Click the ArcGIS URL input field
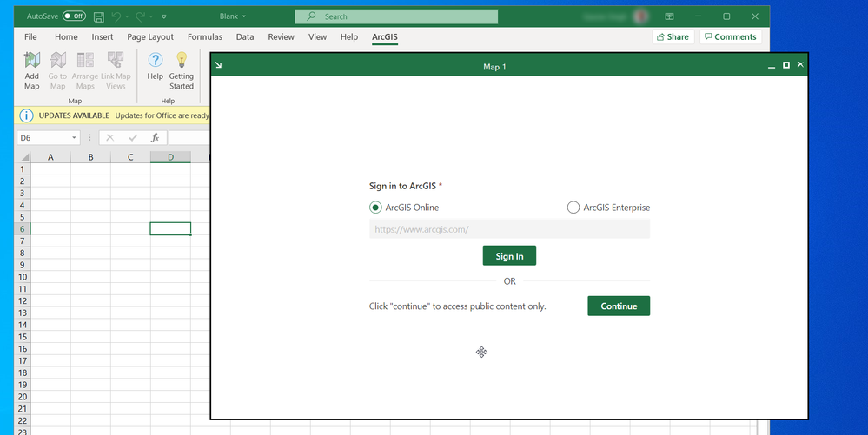Screen dimensions: 868x435 click(x=510, y=229)
